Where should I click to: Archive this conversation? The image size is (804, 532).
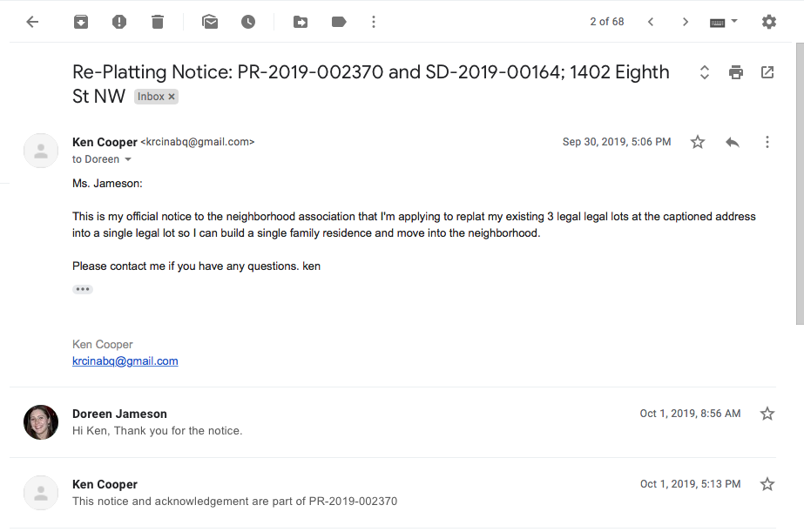[81, 22]
